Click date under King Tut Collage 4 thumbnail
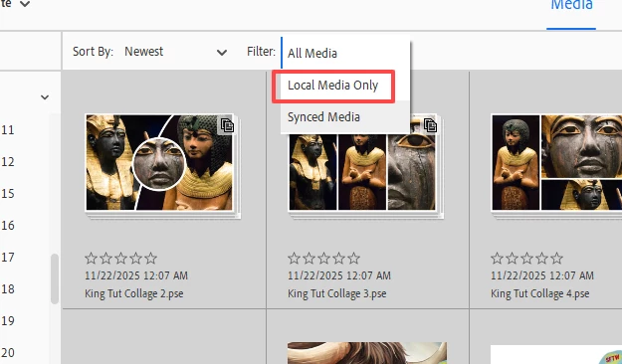This screenshot has width=622, height=364. 542,275
